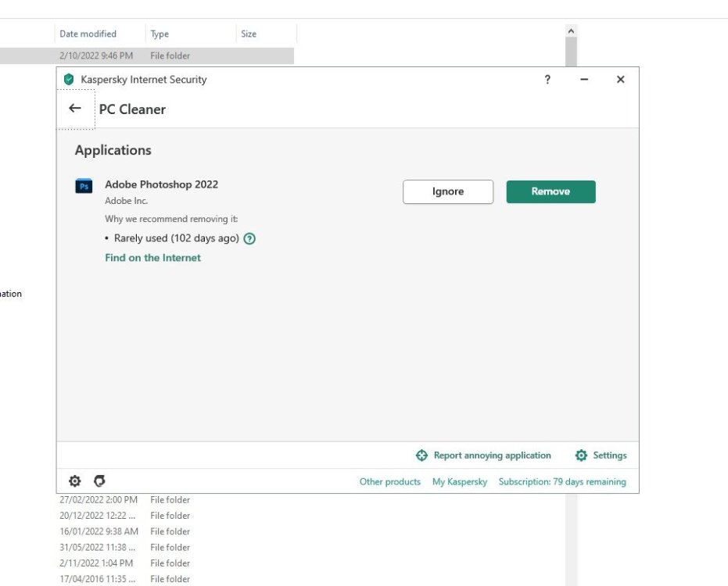The height and width of the screenshot is (586, 728).
Task: Sort by Date modified column in Explorer
Action: pyautogui.click(x=100, y=34)
